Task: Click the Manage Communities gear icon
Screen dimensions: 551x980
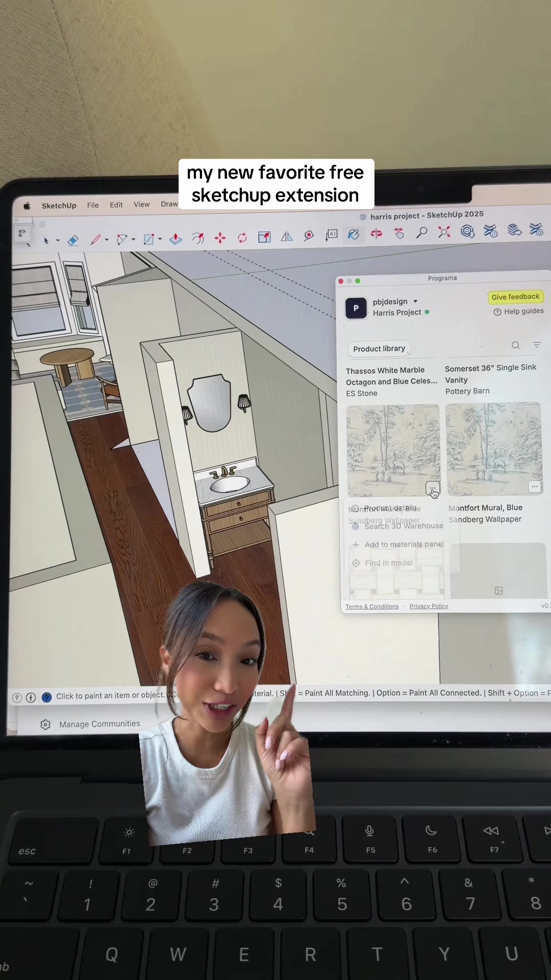Action: point(45,725)
